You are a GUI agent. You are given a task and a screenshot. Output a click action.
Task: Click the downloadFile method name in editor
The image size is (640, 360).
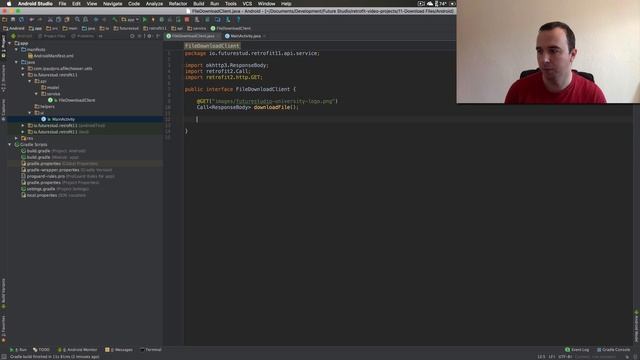271,107
